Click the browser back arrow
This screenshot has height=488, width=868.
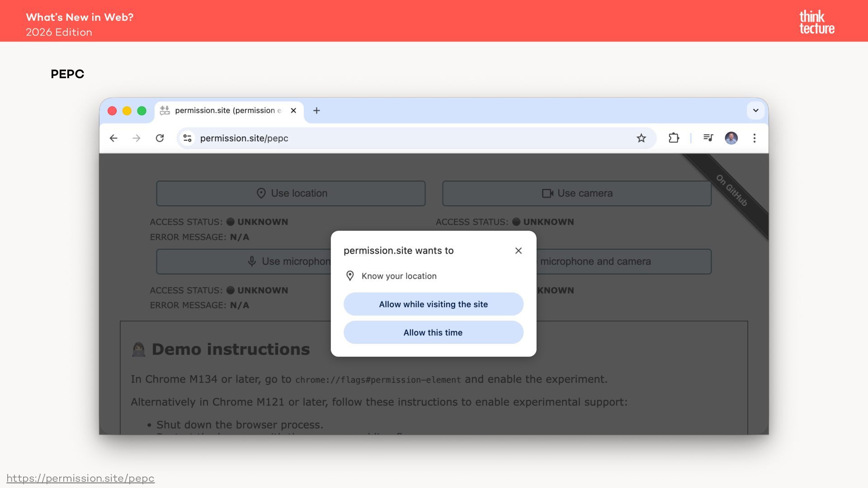pyautogui.click(x=113, y=138)
